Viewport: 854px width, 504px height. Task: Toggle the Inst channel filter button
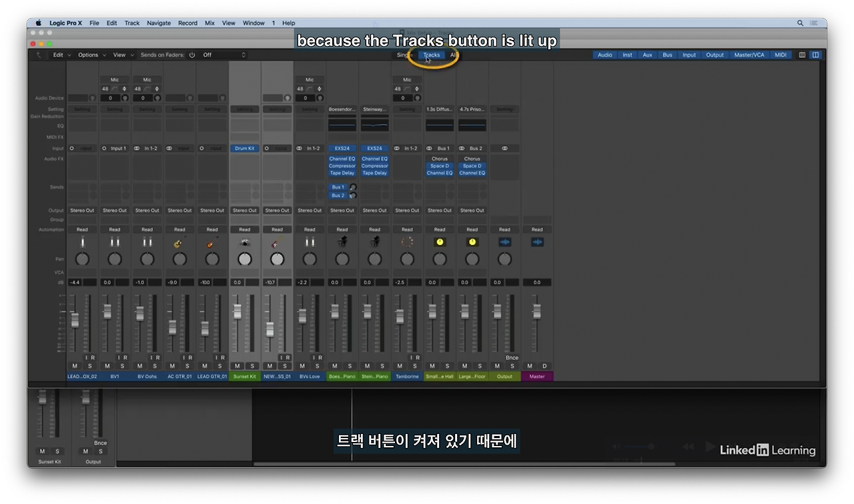click(627, 55)
